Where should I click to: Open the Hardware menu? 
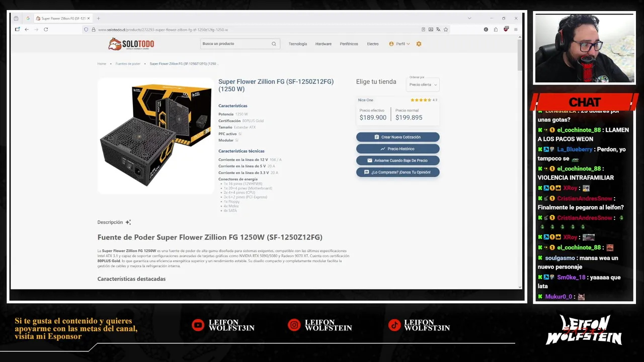coord(324,44)
